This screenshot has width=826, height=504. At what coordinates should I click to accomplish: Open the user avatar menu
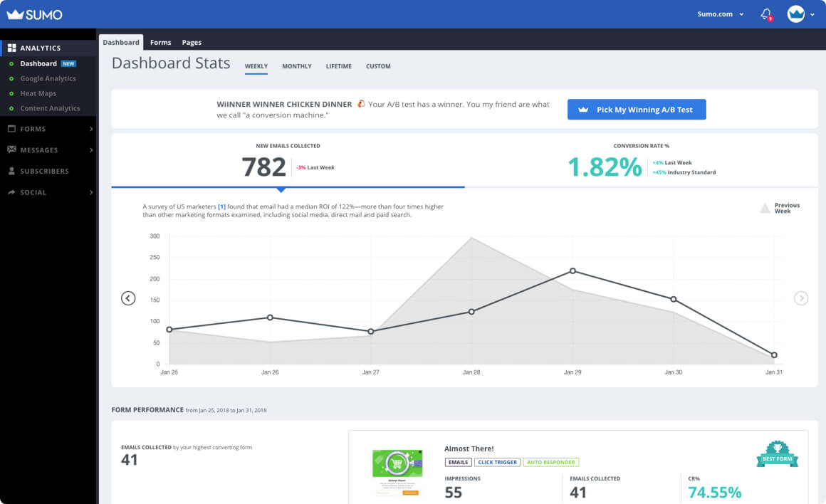[797, 14]
